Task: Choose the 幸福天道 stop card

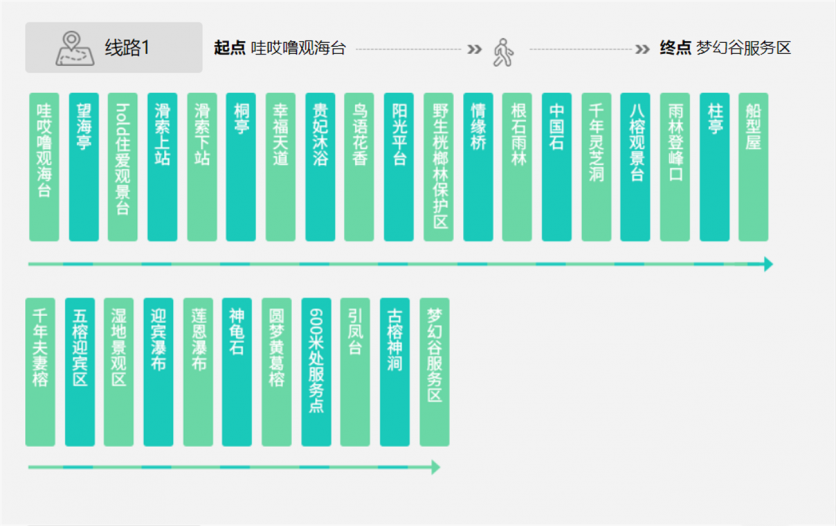Action: tap(280, 167)
